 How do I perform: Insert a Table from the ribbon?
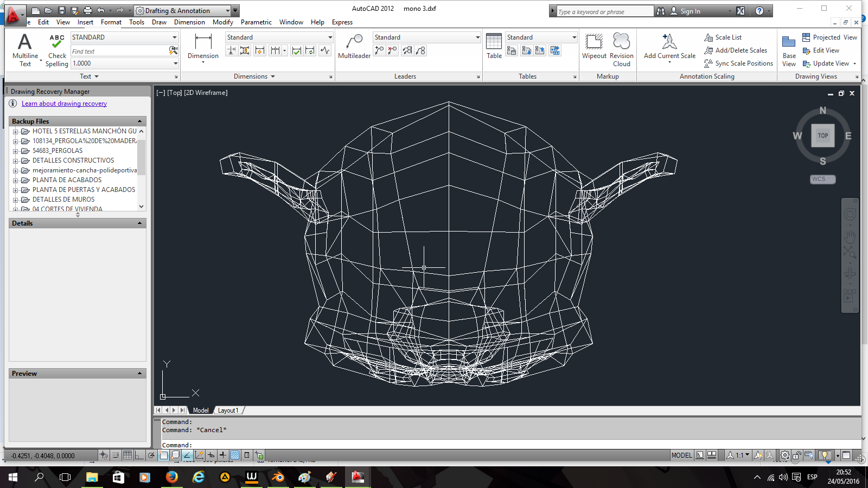coord(494,47)
